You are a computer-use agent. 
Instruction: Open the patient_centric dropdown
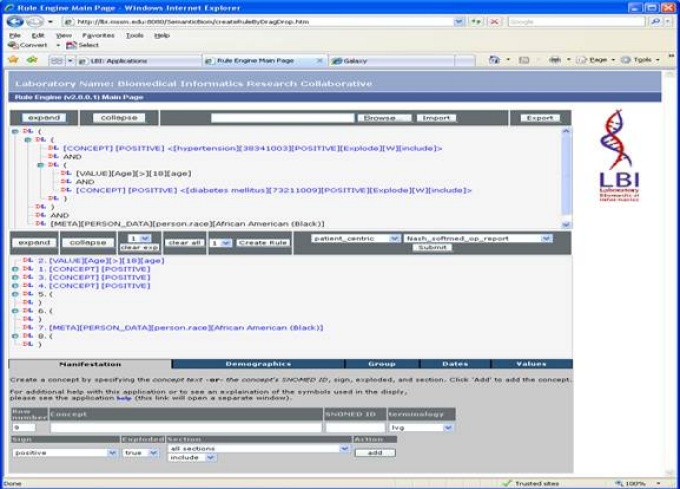(355, 239)
